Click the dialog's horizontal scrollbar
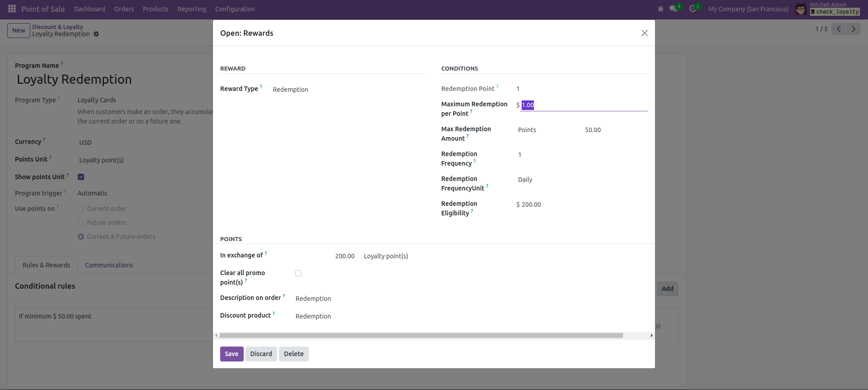The height and width of the screenshot is (390, 868). (420, 336)
